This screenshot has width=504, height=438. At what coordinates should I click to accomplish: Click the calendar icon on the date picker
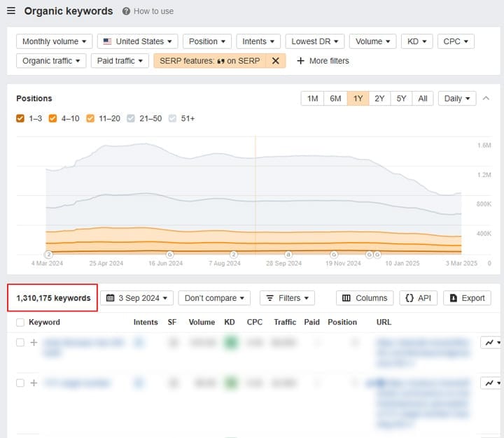coord(111,298)
